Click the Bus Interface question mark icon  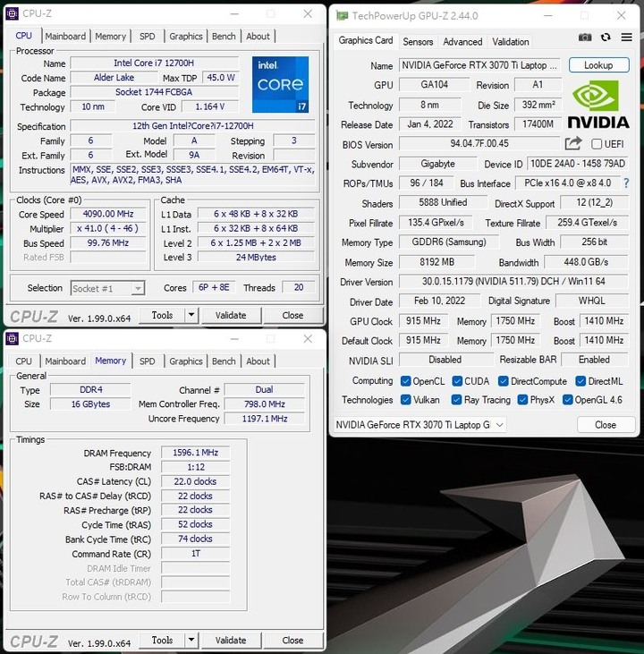(x=626, y=183)
